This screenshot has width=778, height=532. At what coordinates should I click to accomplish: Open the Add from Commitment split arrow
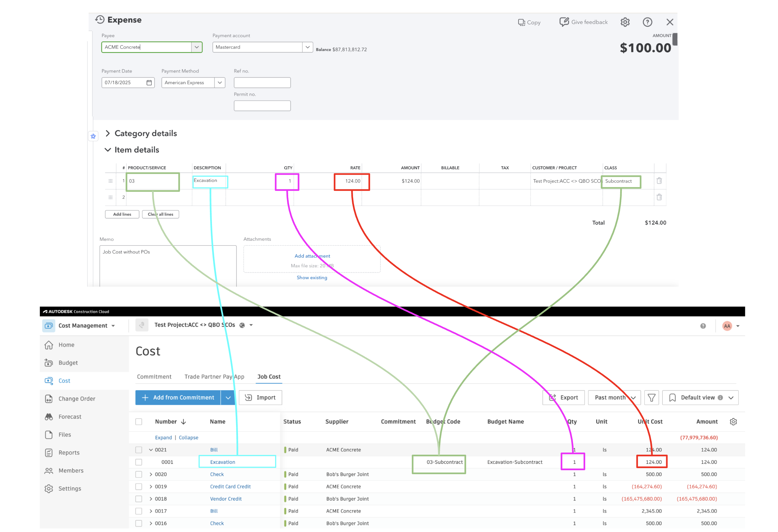(x=228, y=397)
